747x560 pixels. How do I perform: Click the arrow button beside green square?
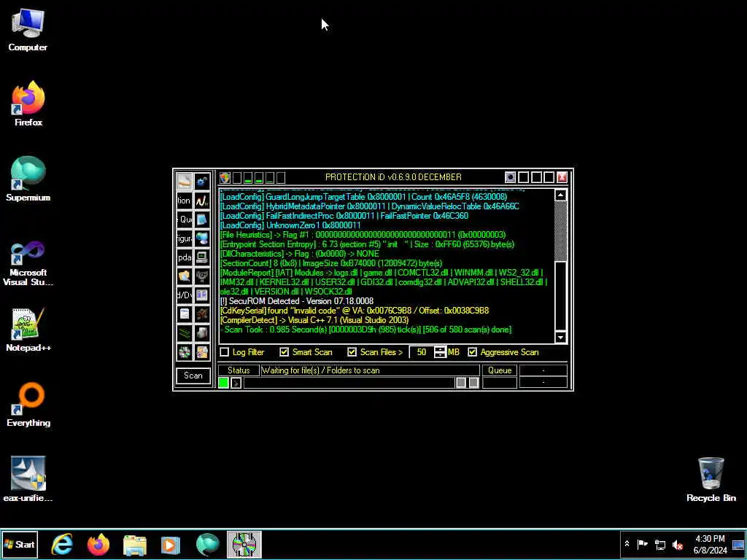click(x=236, y=382)
